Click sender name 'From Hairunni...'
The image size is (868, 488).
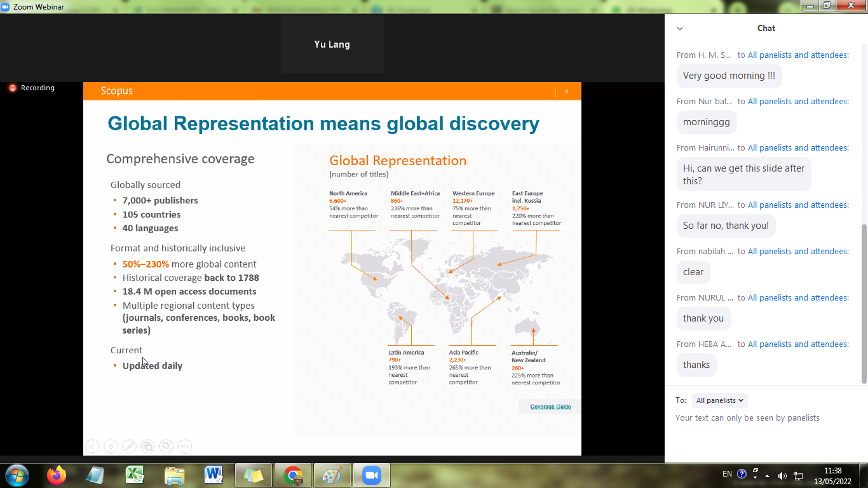pyautogui.click(x=706, y=148)
